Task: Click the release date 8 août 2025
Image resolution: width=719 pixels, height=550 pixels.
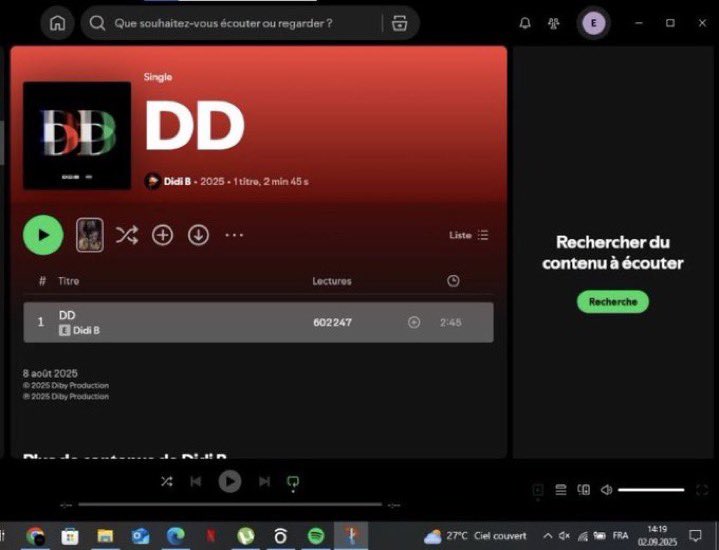Action: point(50,373)
